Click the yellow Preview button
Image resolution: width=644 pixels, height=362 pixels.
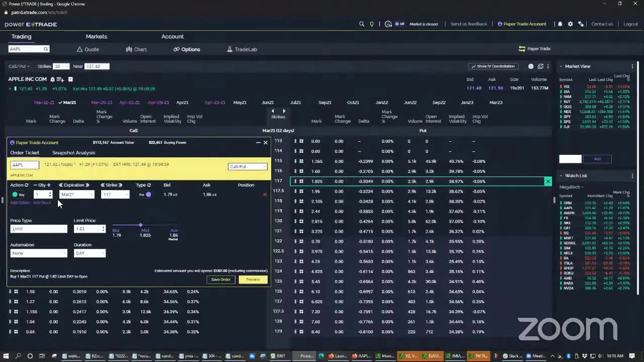tap(253, 280)
